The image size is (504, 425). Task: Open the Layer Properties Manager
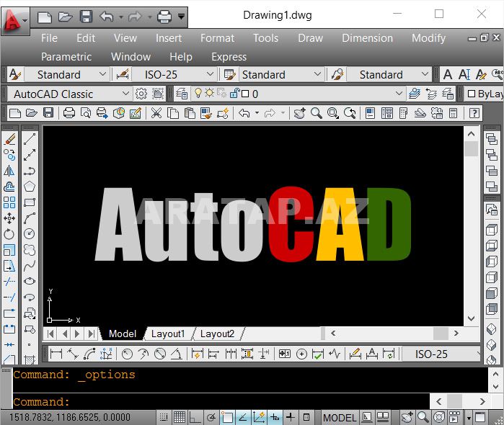[x=182, y=94]
